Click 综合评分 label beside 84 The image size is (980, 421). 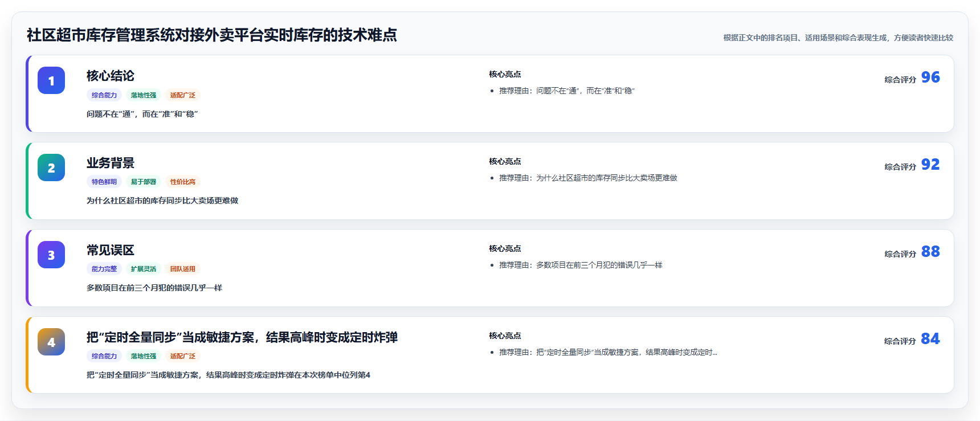click(900, 341)
